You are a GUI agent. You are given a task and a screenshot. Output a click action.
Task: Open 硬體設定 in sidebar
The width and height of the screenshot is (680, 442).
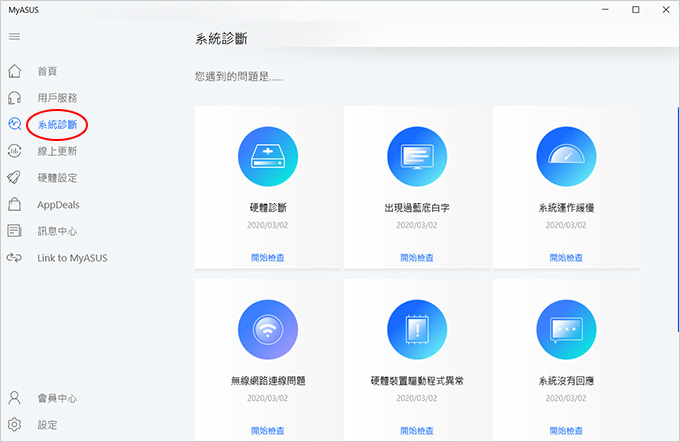[x=57, y=178]
